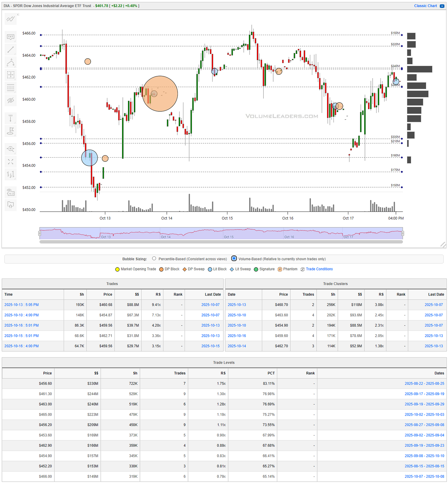Activate the zoom magnifier pan tool

coord(10,149)
